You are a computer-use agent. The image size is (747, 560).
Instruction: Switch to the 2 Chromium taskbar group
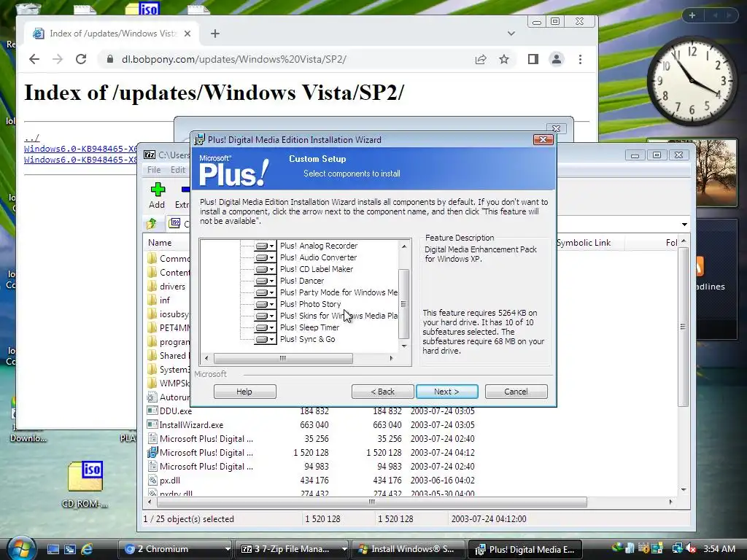click(175, 549)
